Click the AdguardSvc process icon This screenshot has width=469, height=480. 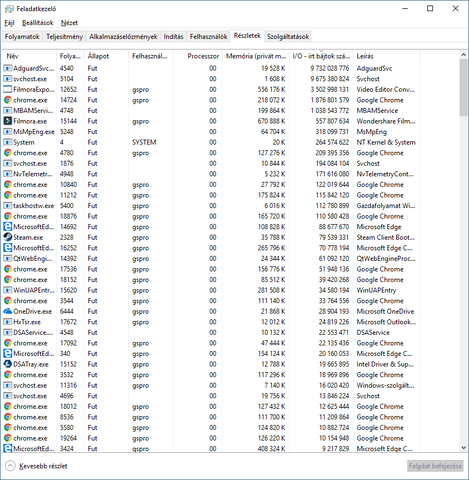point(7,68)
